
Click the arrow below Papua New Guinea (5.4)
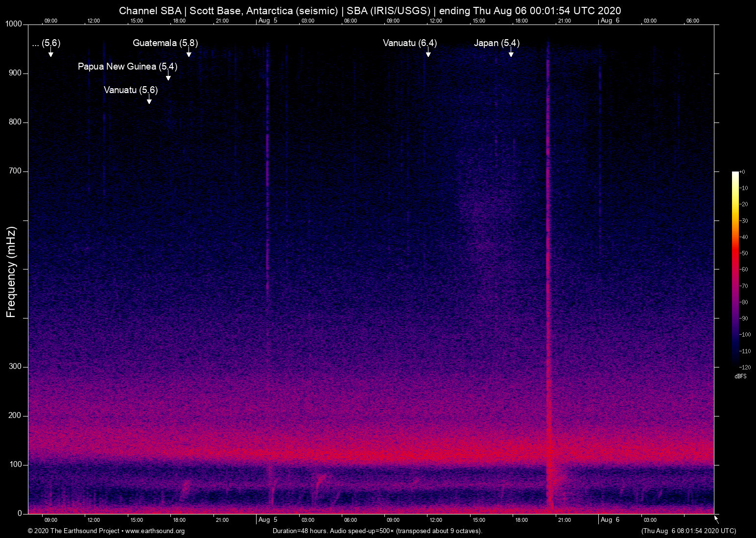point(168,76)
